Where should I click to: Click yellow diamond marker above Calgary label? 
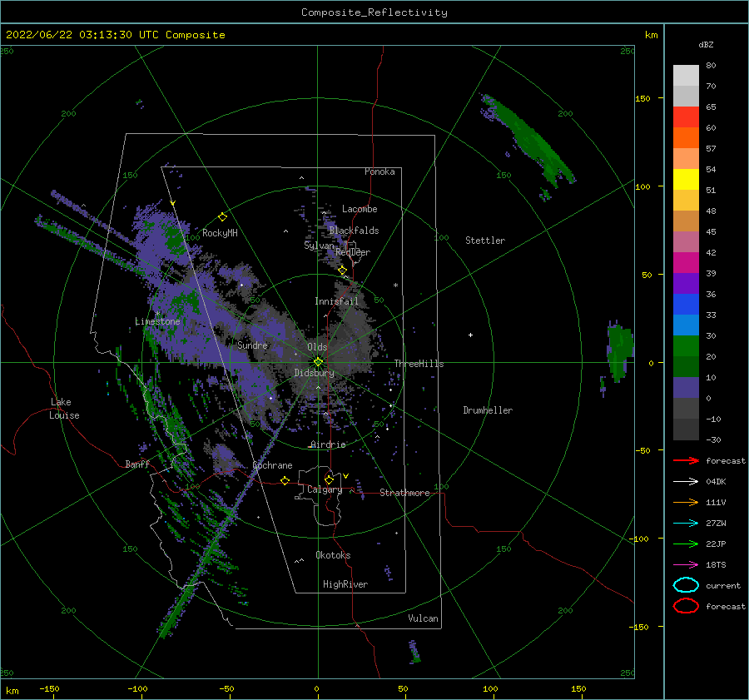tap(329, 479)
